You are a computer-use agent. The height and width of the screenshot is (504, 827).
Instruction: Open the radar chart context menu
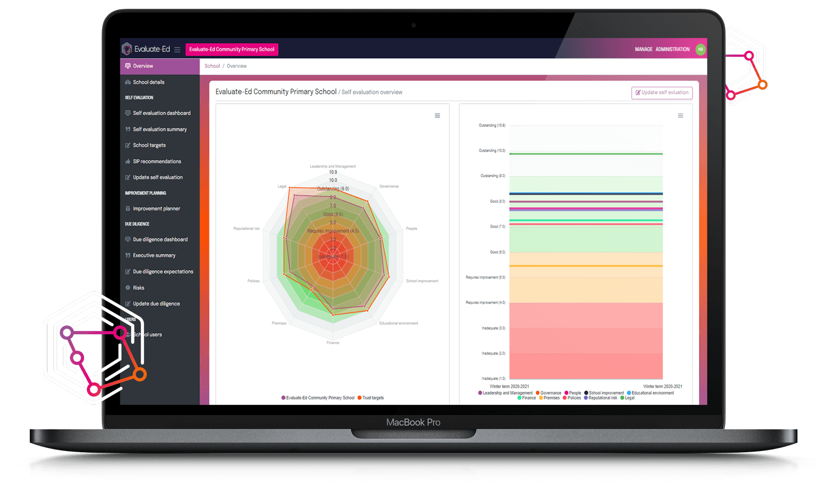437,116
